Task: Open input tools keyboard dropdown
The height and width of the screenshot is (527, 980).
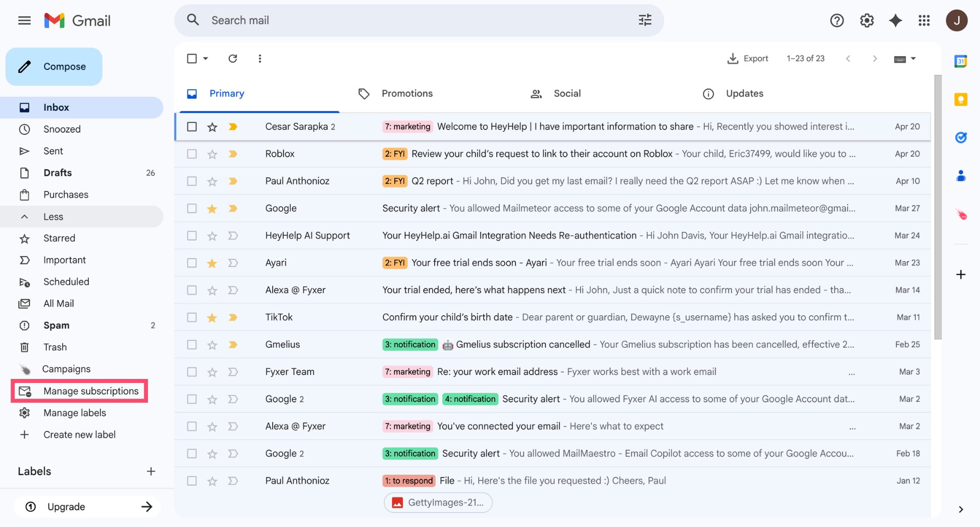Action: point(905,59)
